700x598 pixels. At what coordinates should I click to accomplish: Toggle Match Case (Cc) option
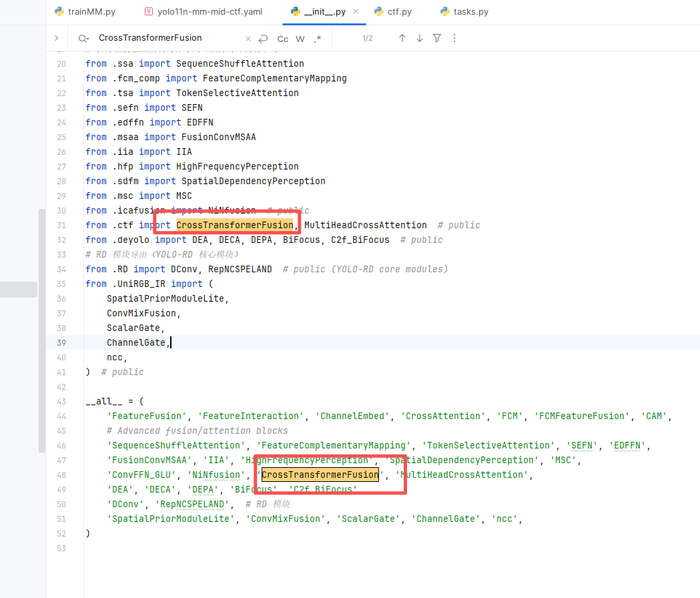coord(282,39)
